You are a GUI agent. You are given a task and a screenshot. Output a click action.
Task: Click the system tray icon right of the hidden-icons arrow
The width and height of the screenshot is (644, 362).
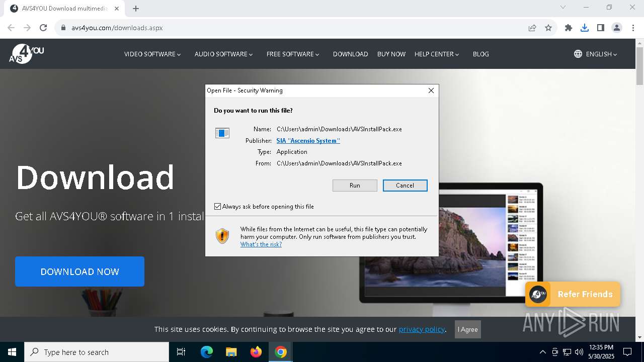555,352
